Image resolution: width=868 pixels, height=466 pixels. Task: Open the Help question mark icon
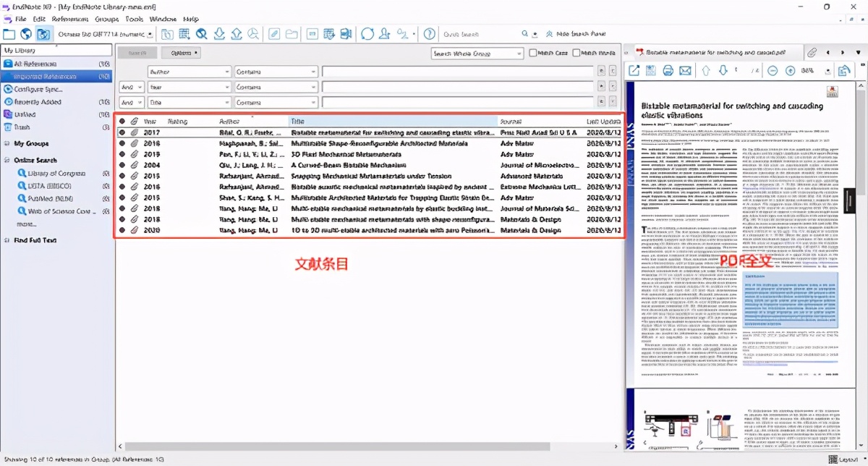coord(429,34)
